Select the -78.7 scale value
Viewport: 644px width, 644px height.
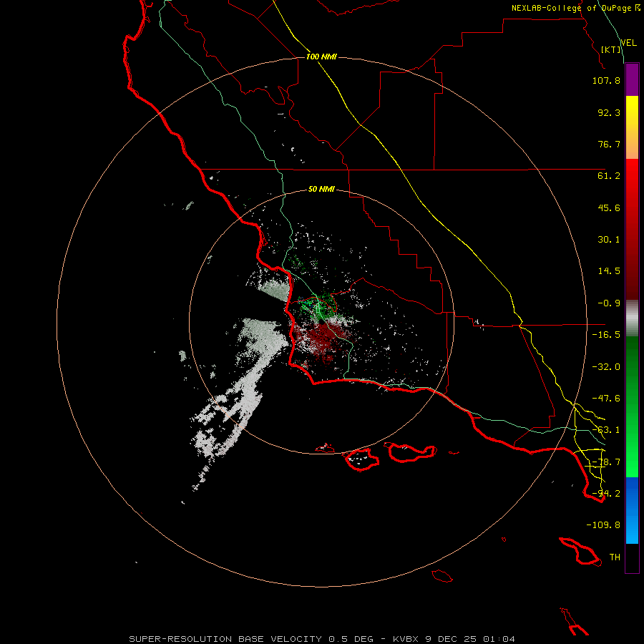606,462
